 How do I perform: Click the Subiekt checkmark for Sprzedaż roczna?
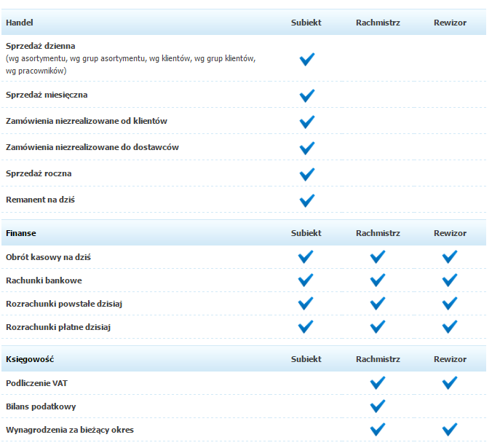[x=307, y=174]
